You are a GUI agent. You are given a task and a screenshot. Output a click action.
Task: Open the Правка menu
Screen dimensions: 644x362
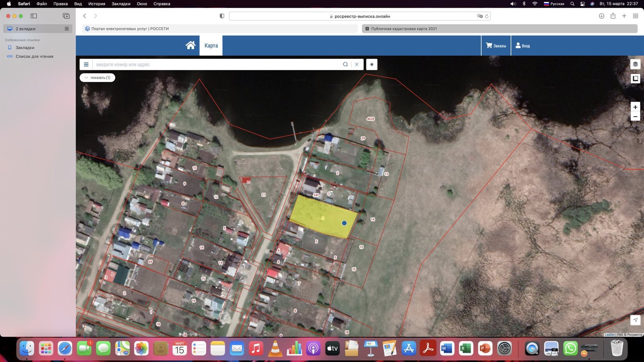coord(60,4)
